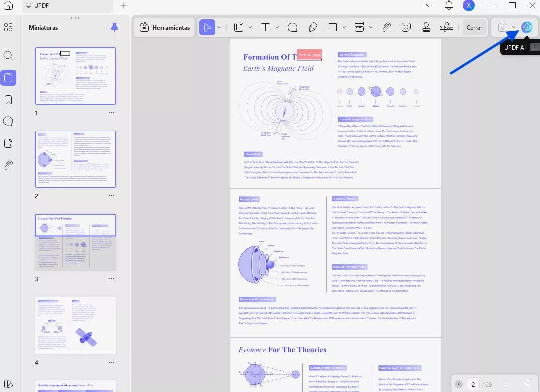540x392 pixels.
Task: Expand the selection tool dropdown arrow
Action: point(219,27)
